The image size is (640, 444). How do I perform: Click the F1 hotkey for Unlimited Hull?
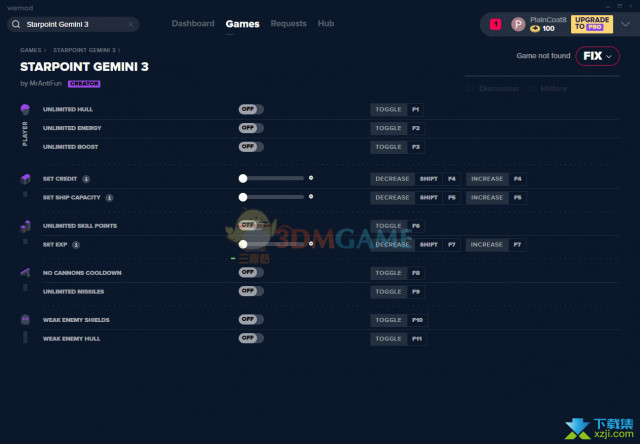click(x=416, y=110)
